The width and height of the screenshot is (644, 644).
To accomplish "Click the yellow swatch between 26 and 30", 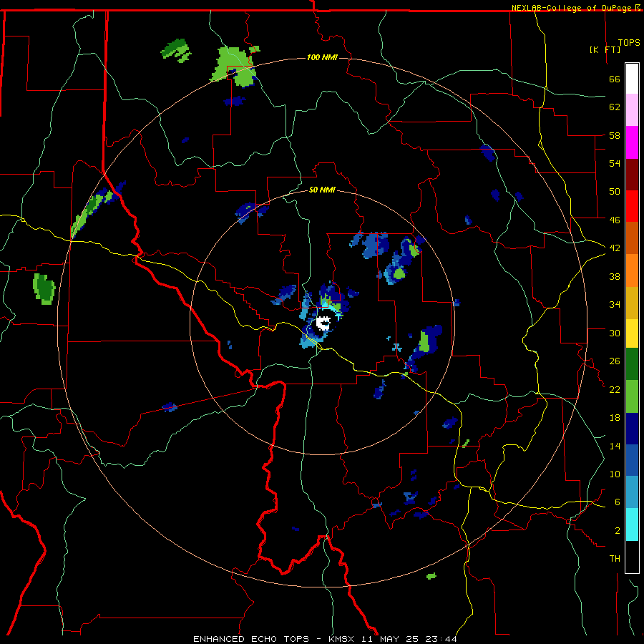I will [632, 333].
